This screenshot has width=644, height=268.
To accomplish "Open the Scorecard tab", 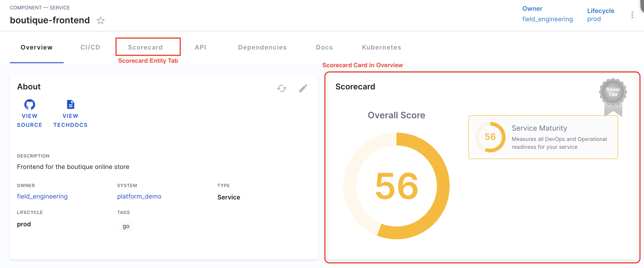I will click(145, 47).
